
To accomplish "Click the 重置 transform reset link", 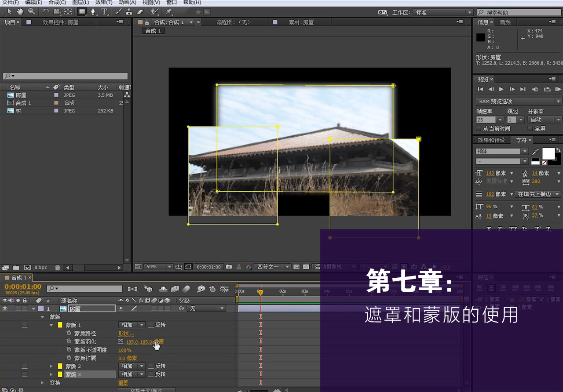I will click(123, 383).
